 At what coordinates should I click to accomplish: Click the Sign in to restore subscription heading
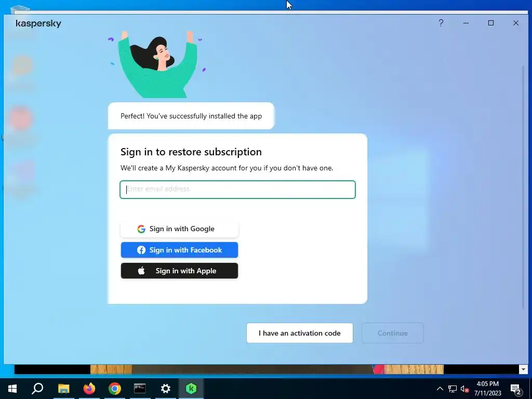[x=191, y=152]
